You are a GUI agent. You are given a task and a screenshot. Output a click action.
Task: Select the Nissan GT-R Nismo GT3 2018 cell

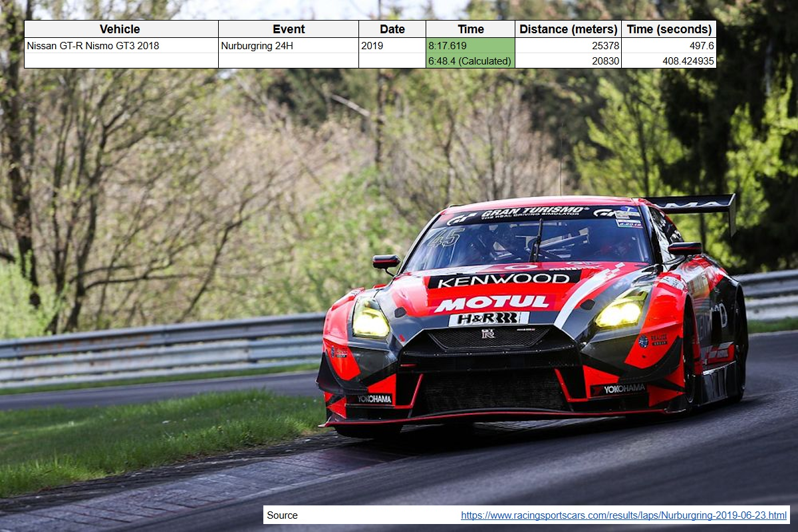(x=120, y=46)
